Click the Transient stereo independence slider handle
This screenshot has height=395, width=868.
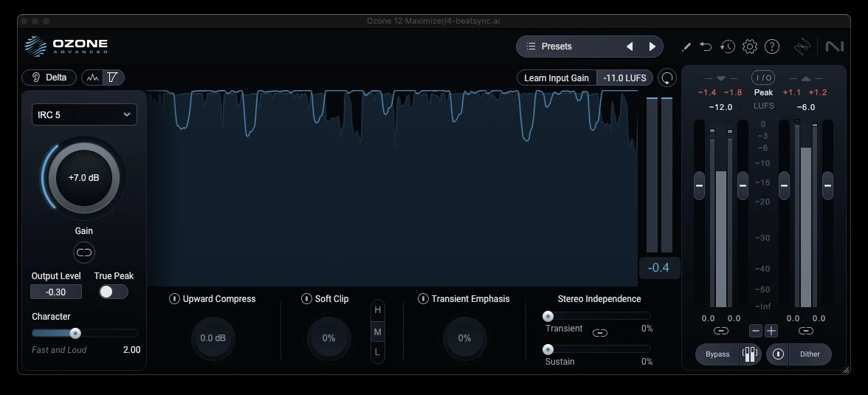pos(548,316)
